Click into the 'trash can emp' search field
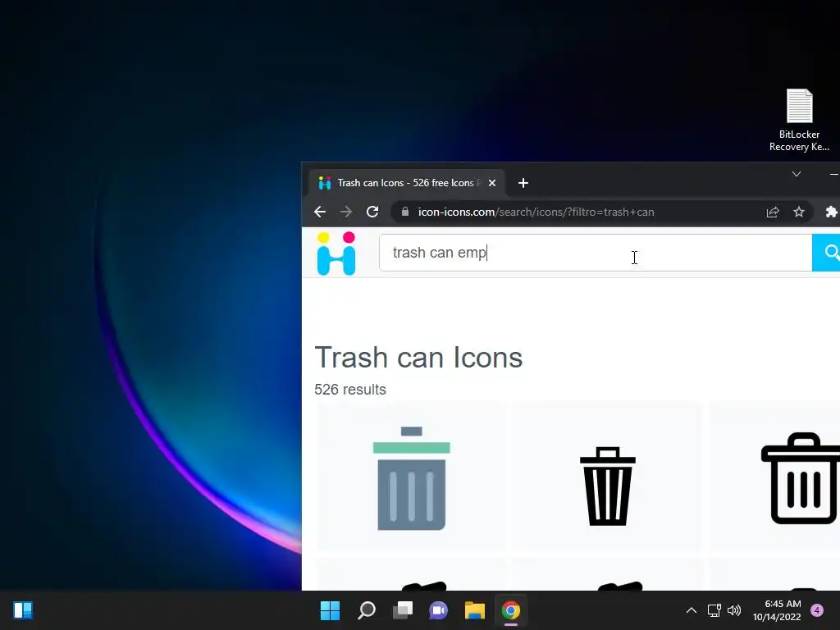This screenshot has width=840, height=630. tap(596, 253)
